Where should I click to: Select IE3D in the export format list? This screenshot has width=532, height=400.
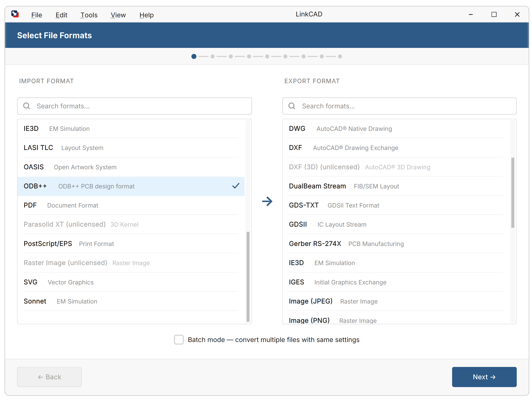[x=396, y=263]
